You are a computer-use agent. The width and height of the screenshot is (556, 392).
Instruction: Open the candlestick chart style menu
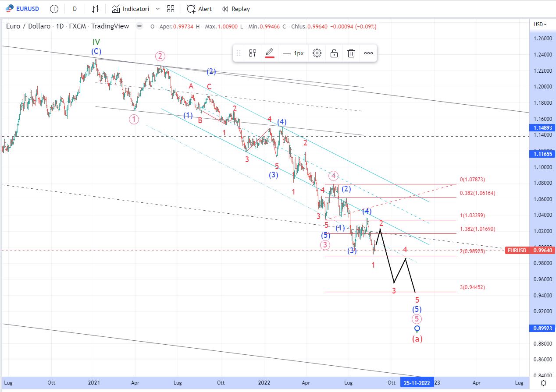(96, 9)
